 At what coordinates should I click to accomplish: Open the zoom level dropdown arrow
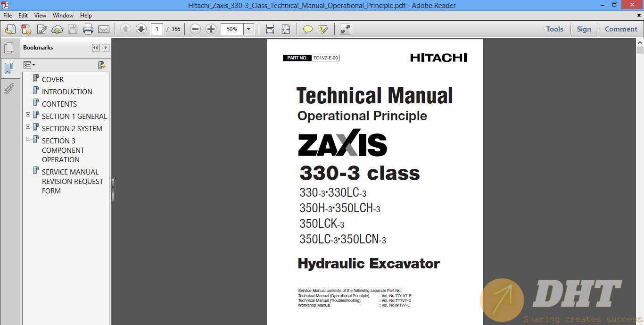pyautogui.click(x=248, y=29)
